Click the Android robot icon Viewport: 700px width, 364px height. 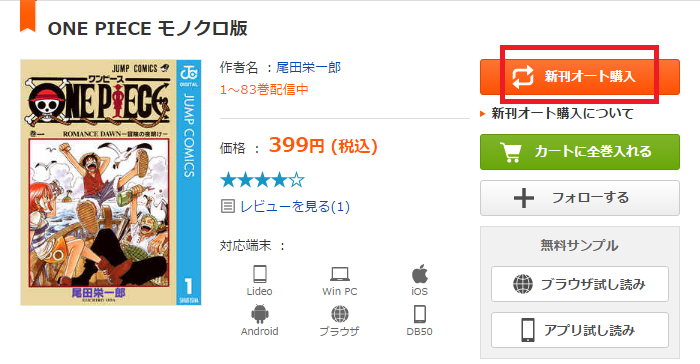259,314
